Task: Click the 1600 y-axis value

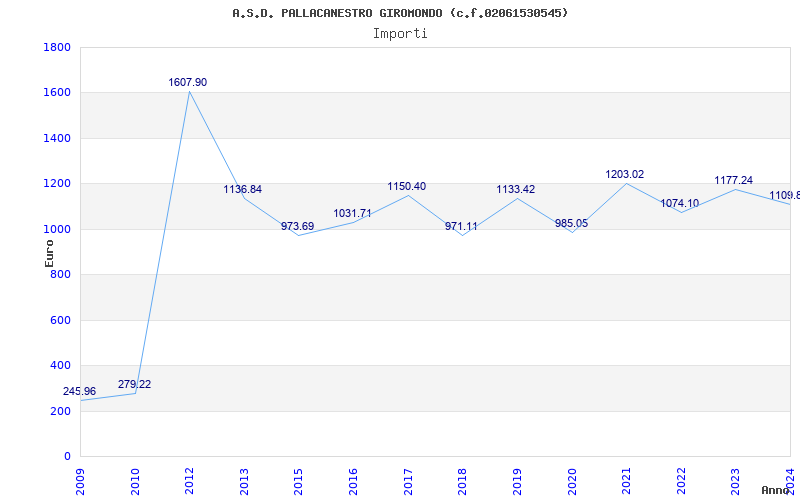Action: (x=57, y=93)
